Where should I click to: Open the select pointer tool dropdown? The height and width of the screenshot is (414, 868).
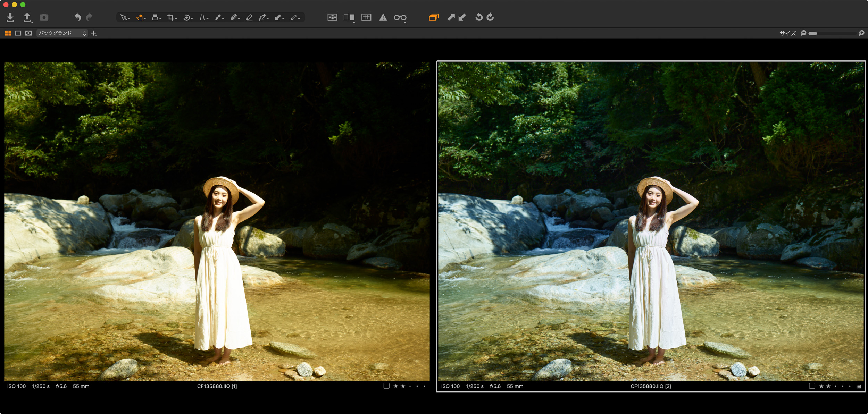(x=129, y=19)
